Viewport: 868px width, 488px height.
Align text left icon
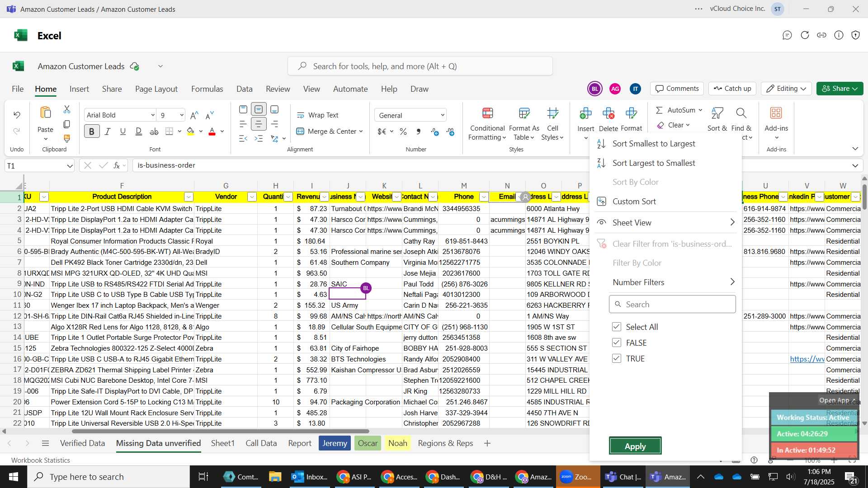click(x=243, y=124)
